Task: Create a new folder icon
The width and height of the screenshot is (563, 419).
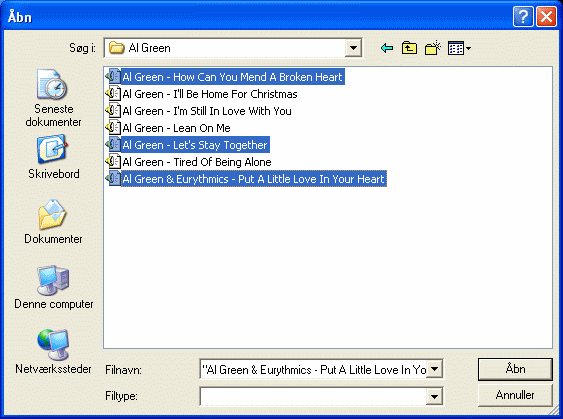Action: click(432, 48)
